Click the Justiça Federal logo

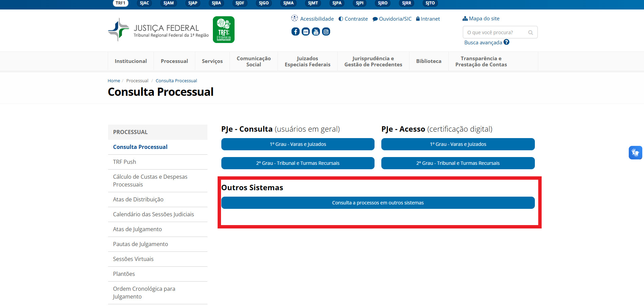[x=158, y=30]
